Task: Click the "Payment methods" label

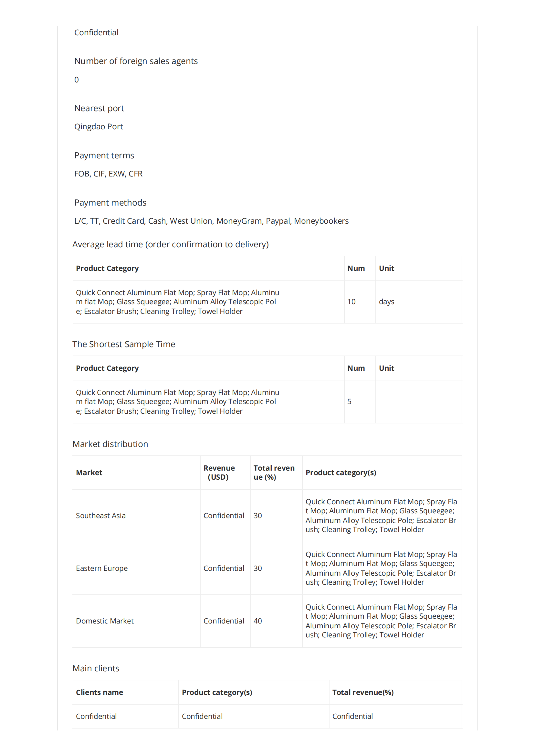Action: (x=110, y=203)
